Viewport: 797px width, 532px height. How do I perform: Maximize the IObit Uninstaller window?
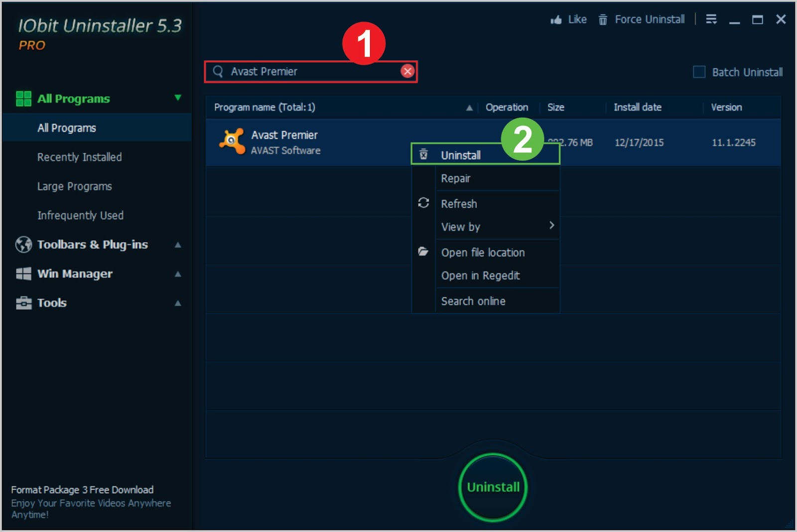tap(757, 19)
